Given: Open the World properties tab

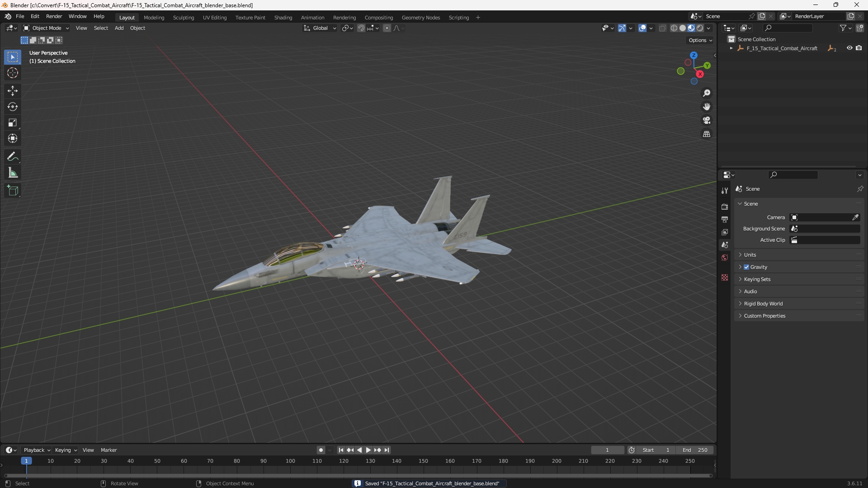Looking at the screenshot, I should point(725,258).
